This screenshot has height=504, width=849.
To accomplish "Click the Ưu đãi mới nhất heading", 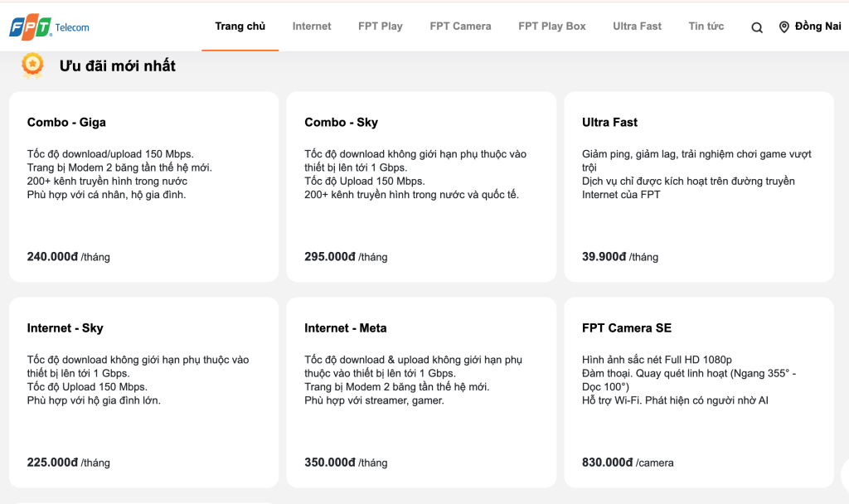I will pos(118,66).
